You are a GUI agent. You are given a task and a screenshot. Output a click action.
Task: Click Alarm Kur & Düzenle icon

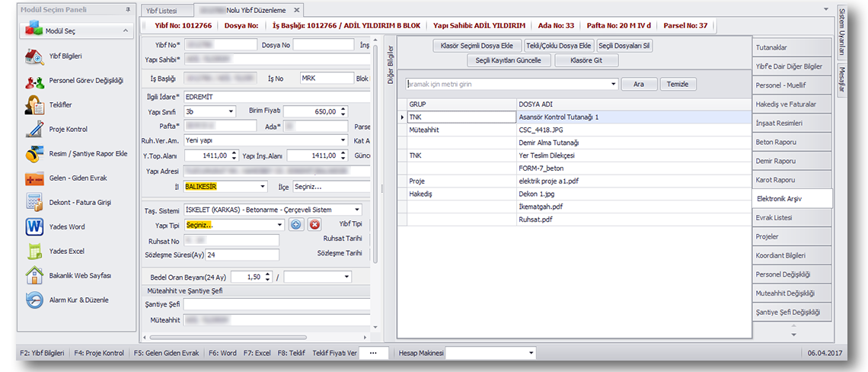tap(35, 300)
